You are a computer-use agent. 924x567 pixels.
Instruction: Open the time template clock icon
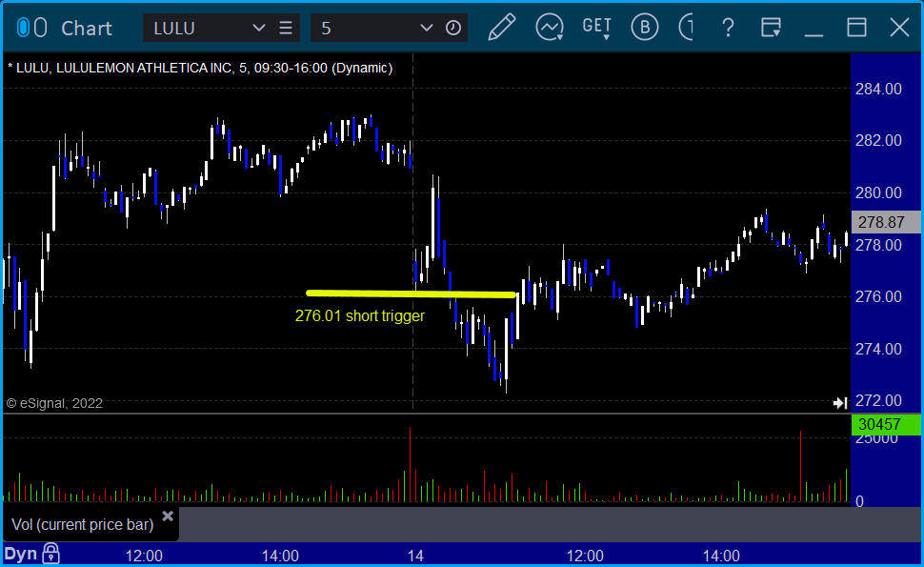pyautogui.click(x=453, y=28)
